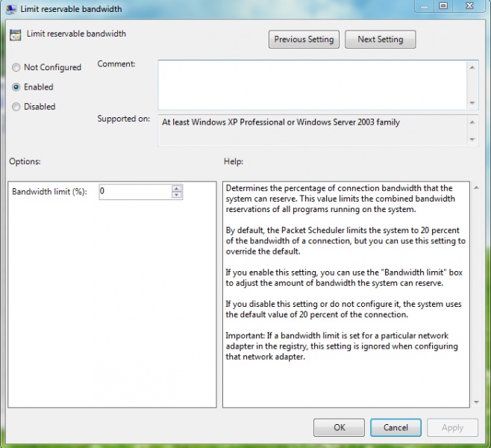Click inside the Bandwidth limit field
Image resolution: width=491 pixels, height=448 pixels.
(x=134, y=192)
